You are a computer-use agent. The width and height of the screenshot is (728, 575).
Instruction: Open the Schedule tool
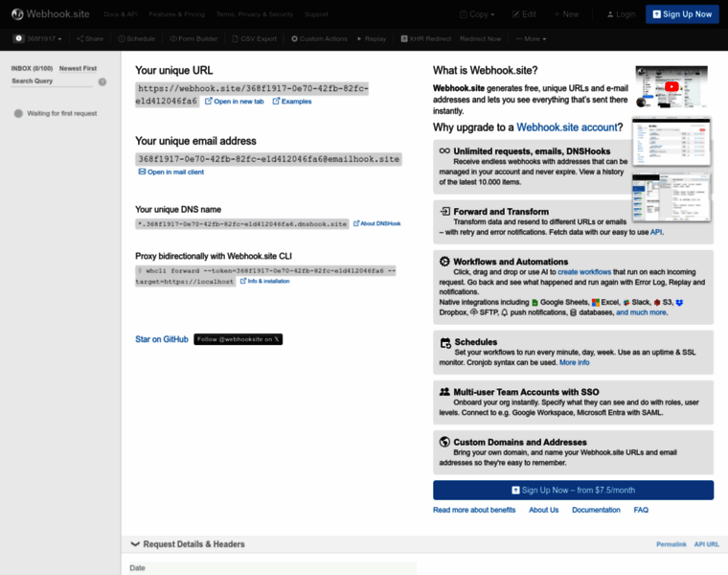(136, 38)
